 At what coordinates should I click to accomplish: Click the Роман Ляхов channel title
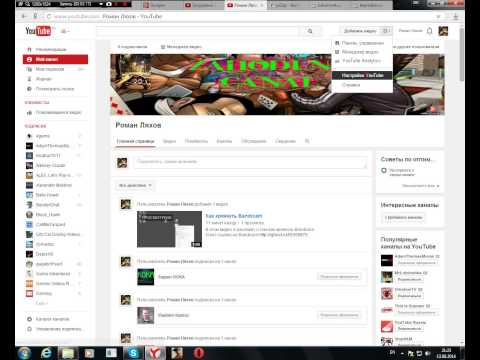pos(138,125)
